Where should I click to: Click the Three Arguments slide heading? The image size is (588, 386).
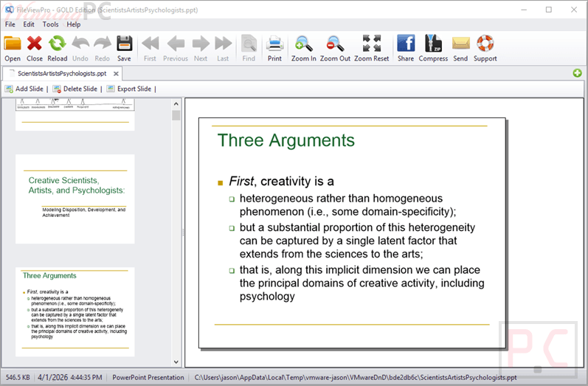[x=286, y=141]
